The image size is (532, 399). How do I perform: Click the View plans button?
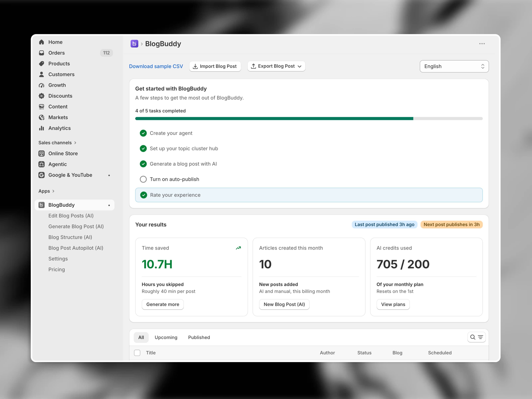[x=393, y=304]
